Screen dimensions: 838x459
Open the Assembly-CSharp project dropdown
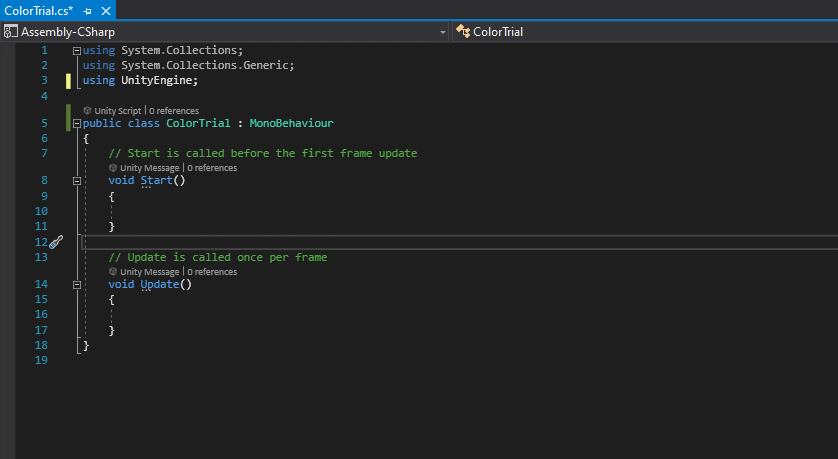coord(443,32)
